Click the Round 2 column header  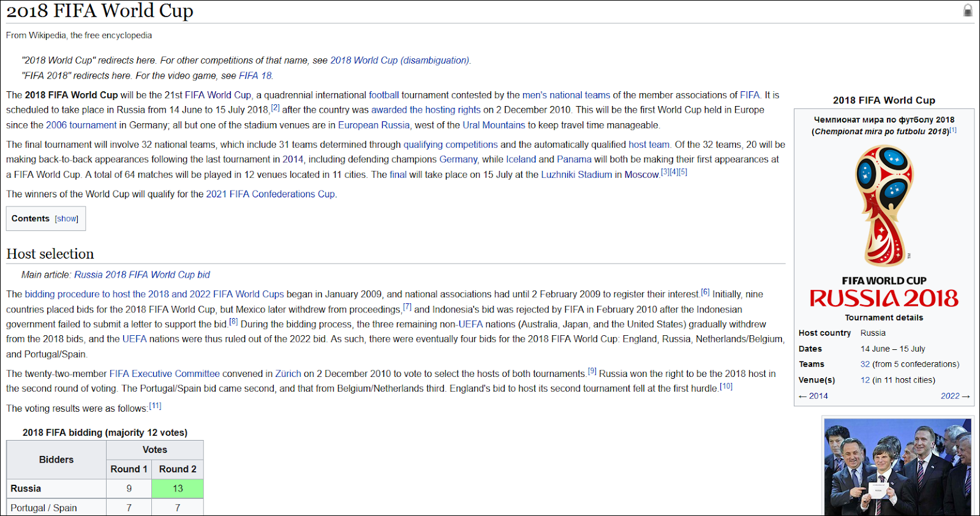pos(178,469)
